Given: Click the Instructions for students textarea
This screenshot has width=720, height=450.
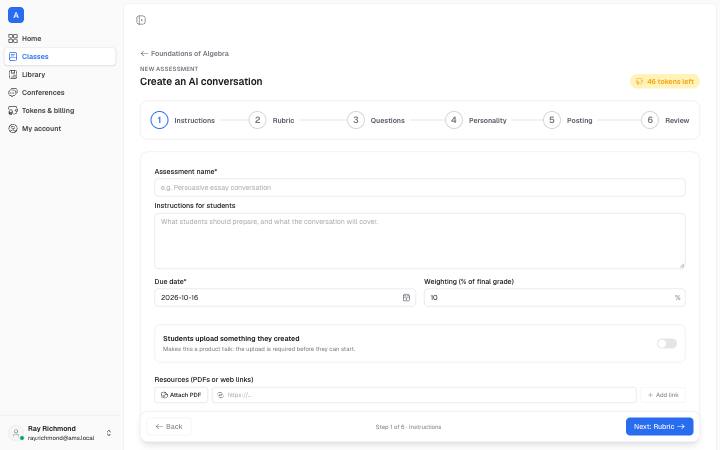Looking at the screenshot, I should [x=420, y=241].
